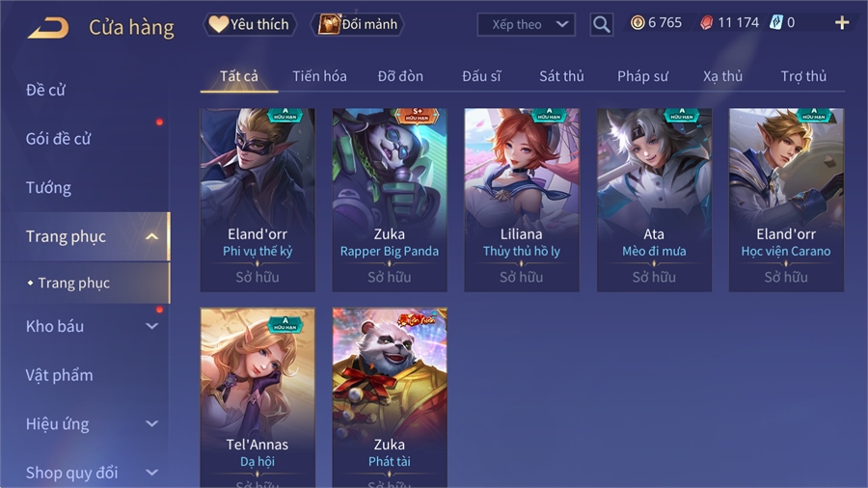Expand the Shop quy đổi section
The height and width of the screenshot is (488, 868).
pyautogui.click(x=151, y=473)
